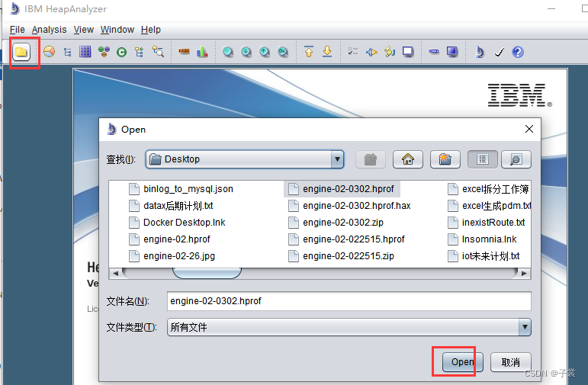This screenshot has height=385, width=588.
Task: Click the small blue bar toolbar icon
Action: 434,51
